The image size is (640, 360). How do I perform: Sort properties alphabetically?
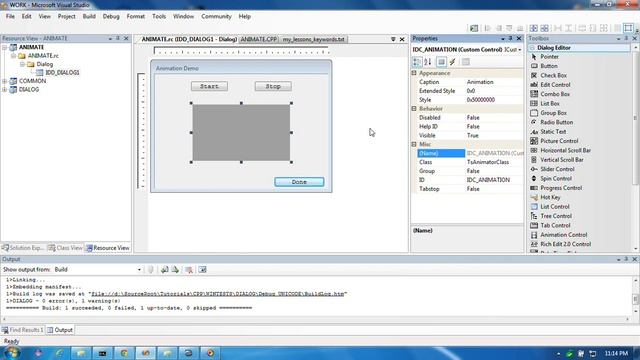pyautogui.click(x=428, y=62)
